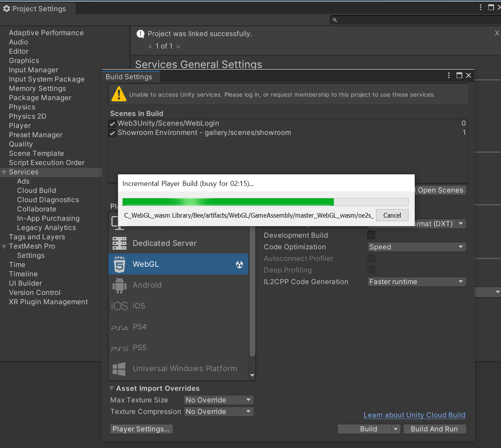The image size is (501, 448).
Task: Toggle the Autoconnect Profiler checkbox
Action: [x=371, y=258]
